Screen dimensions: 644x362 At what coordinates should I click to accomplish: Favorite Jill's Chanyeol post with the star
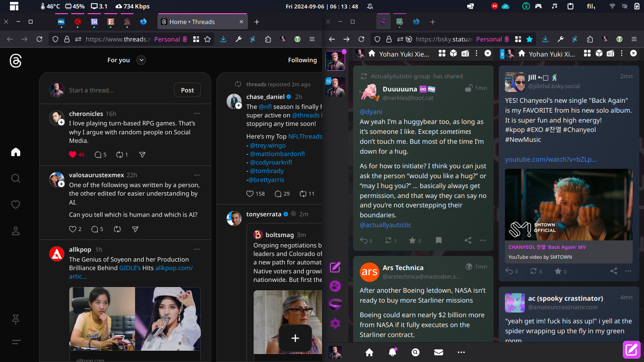(x=558, y=271)
